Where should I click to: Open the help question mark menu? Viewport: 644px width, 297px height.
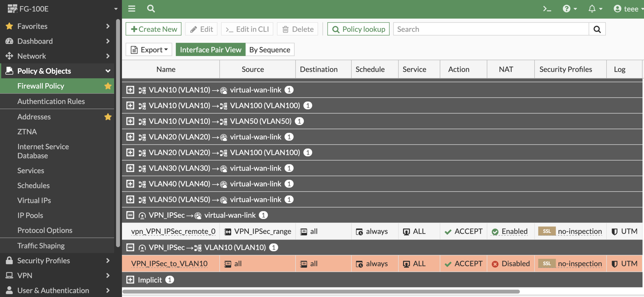pyautogui.click(x=567, y=9)
